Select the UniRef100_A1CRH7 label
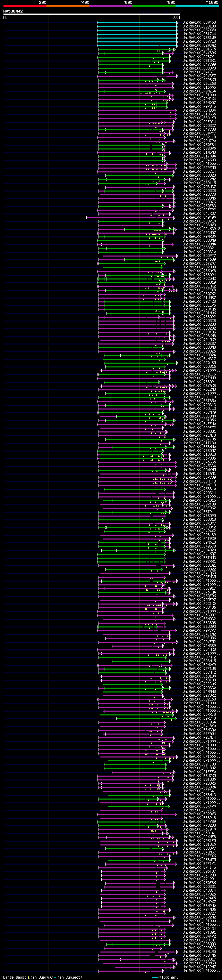Screen dimensions: 222x980 coord(199,967)
